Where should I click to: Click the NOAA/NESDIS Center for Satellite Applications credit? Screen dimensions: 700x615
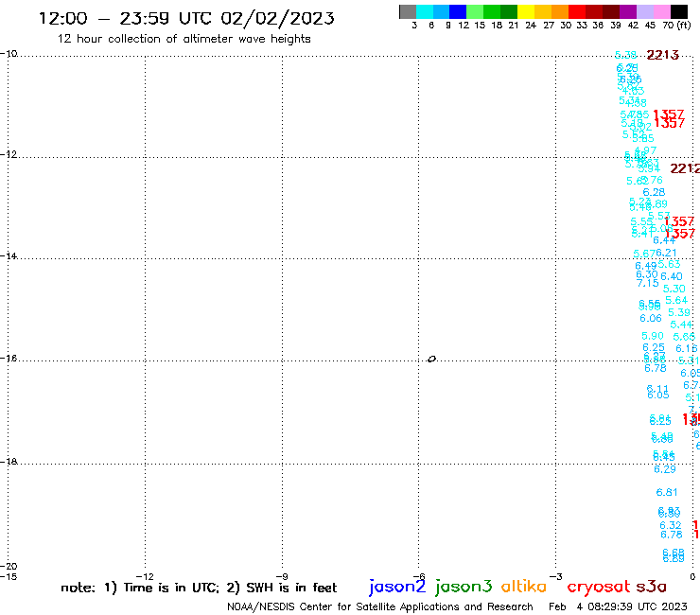[x=380, y=606]
